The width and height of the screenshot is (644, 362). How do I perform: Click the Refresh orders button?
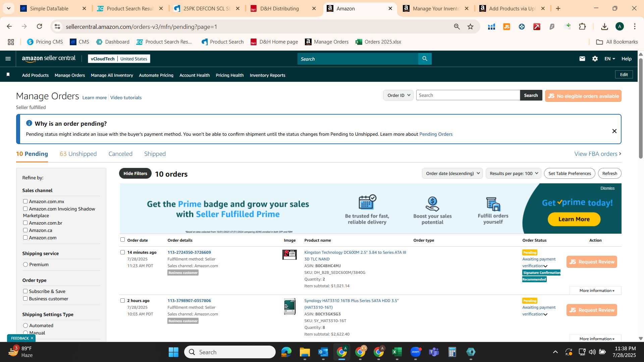[x=609, y=173]
